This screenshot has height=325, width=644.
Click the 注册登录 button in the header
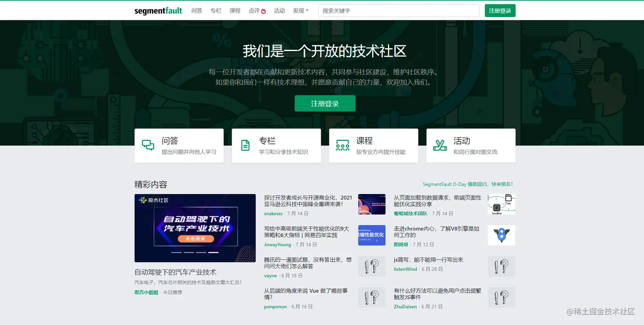tap(500, 11)
